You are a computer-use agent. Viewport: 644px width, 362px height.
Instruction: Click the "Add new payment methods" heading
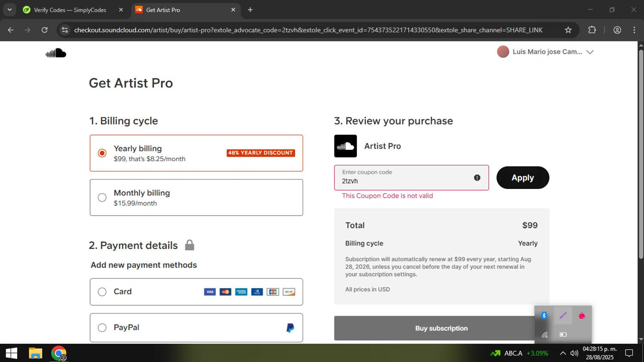click(x=144, y=265)
